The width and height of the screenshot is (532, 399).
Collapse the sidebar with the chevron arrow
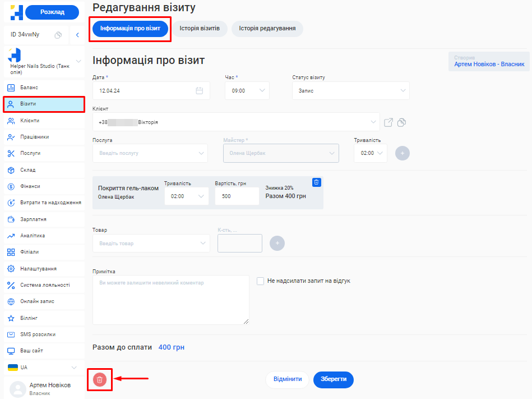coord(77,35)
